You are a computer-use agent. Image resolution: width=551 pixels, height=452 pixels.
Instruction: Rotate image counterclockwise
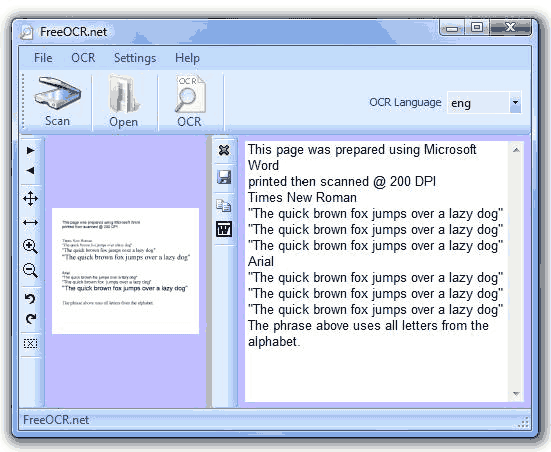click(31, 299)
